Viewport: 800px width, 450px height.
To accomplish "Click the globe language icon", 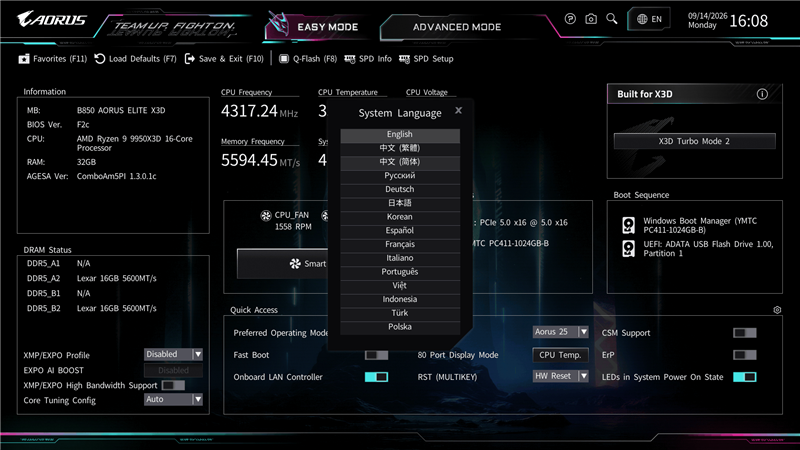I will coord(642,19).
